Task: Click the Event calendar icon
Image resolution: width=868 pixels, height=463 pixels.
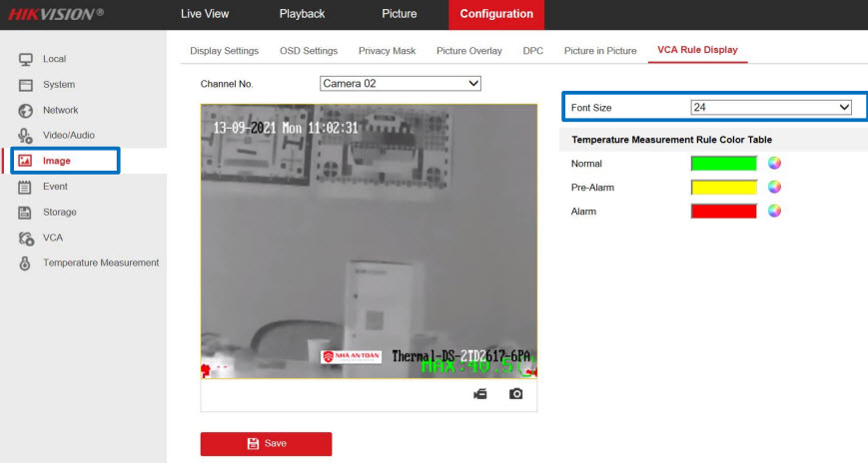Action: [x=27, y=187]
